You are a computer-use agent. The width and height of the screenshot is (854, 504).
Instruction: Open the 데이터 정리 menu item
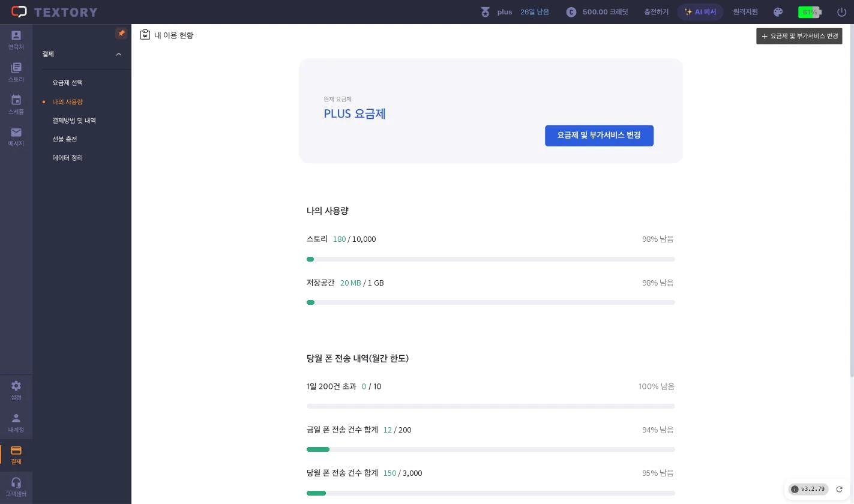[68, 158]
